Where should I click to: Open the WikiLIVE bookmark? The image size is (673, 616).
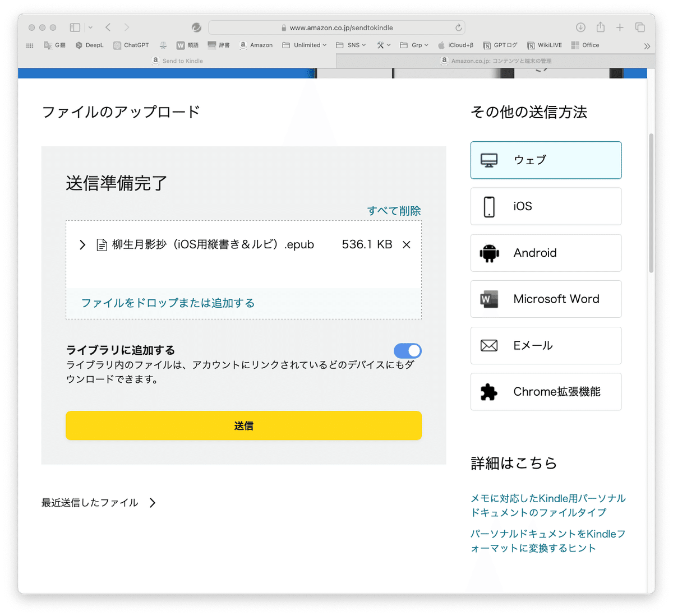pyautogui.click(x=544, y=45)
